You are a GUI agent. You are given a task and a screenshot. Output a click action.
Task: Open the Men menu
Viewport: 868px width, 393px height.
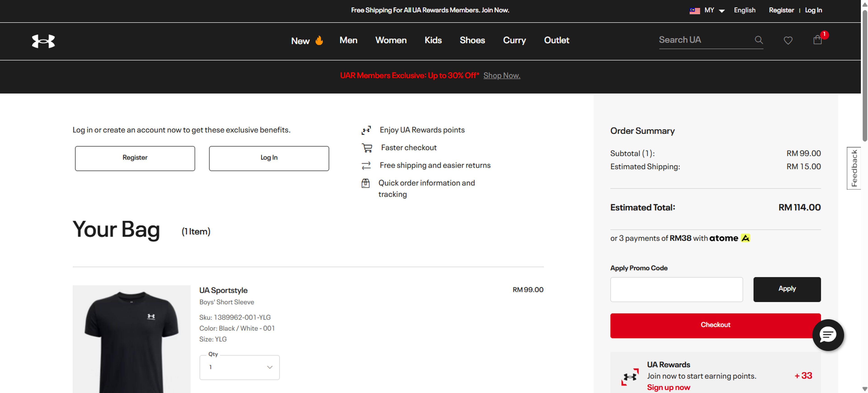point(348,40)
